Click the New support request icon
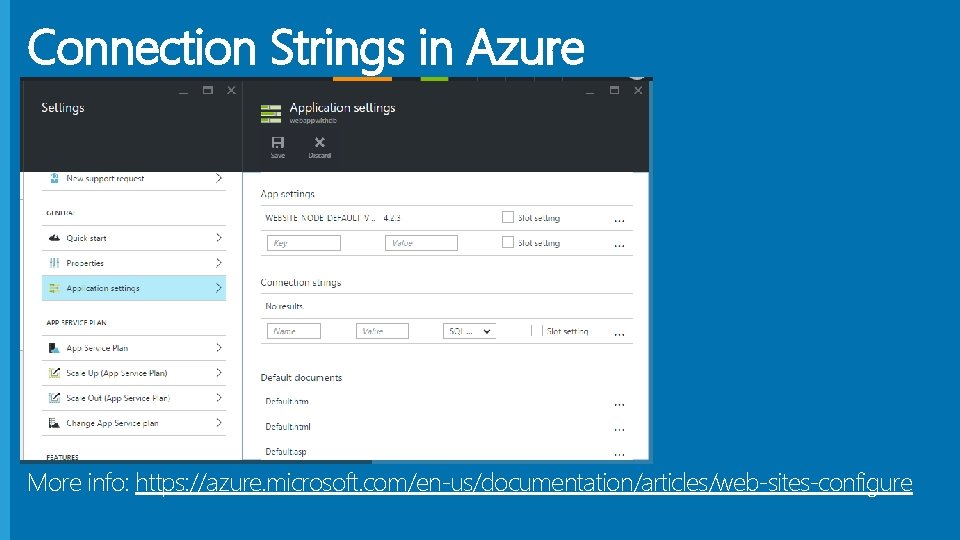 tap(54, 178)
